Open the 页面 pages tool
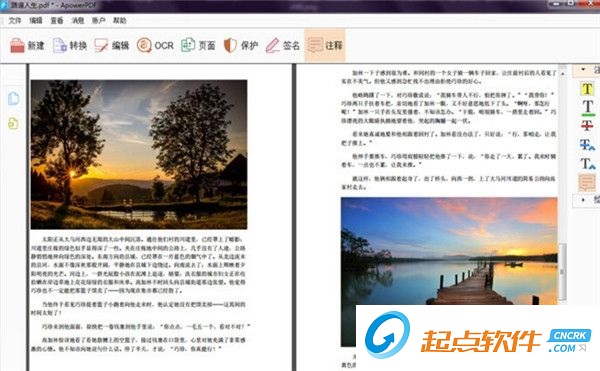Image resolution: width=600 pixels, height=371 pixels. point(198,46)
